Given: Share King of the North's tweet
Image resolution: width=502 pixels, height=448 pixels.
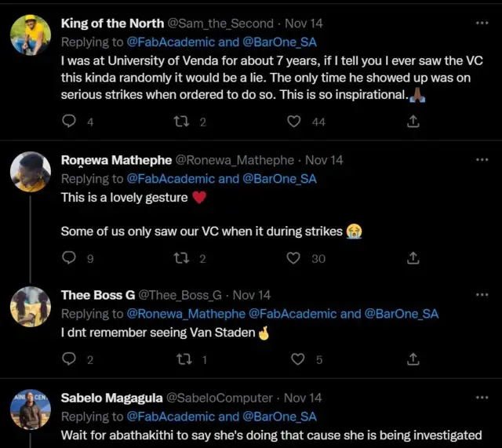Looking at the screenshot, I should (x=413, y=122).
